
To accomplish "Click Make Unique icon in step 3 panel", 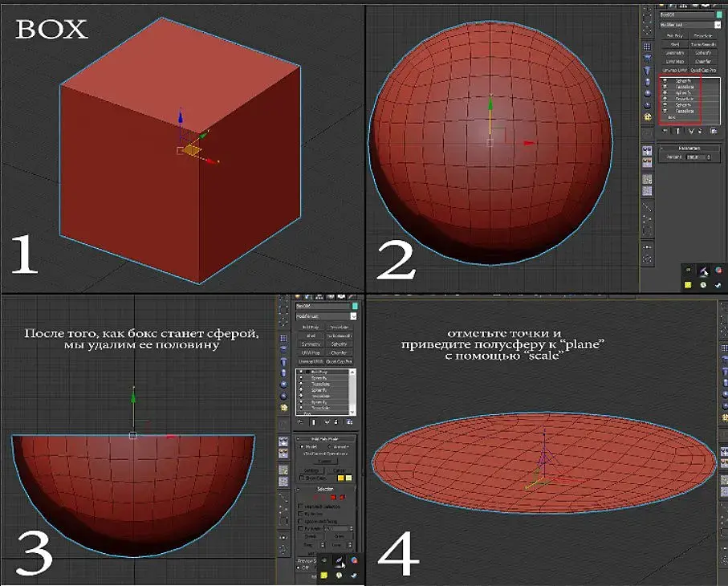I will coord(327,422).
